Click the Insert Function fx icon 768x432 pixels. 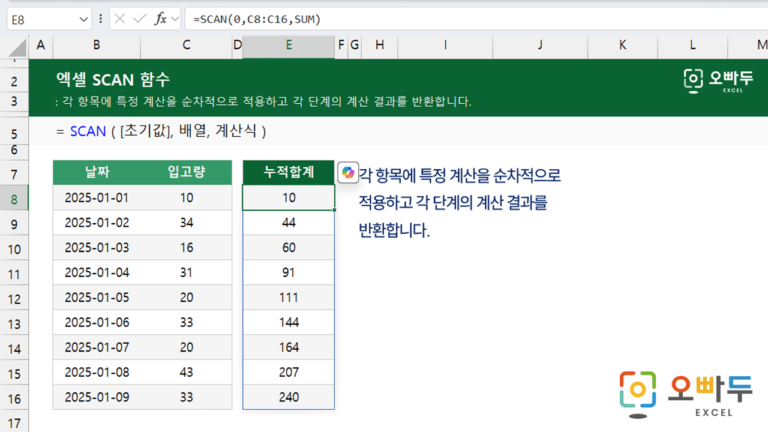pyautogui.click(x=160, y=19)
